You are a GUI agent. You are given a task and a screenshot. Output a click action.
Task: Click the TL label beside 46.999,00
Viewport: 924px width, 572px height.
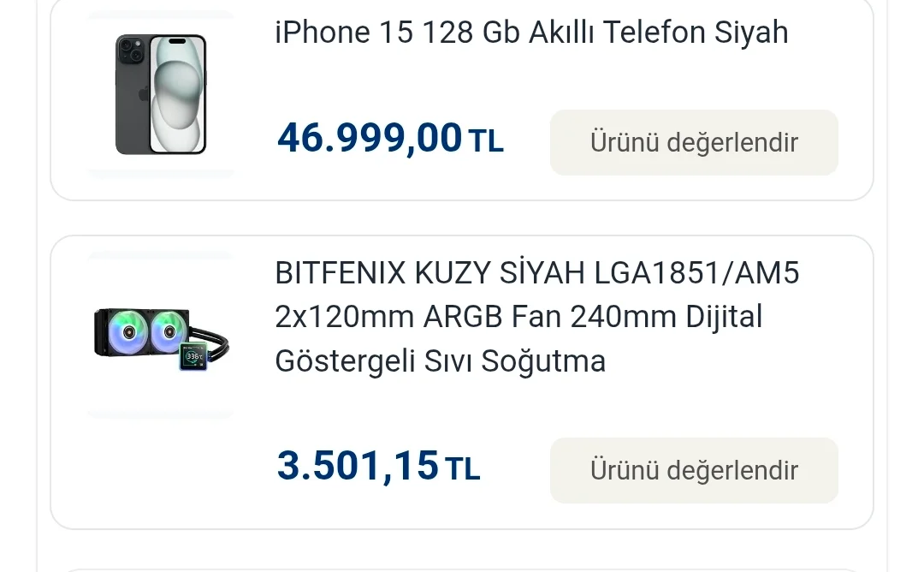pos(486,141)
